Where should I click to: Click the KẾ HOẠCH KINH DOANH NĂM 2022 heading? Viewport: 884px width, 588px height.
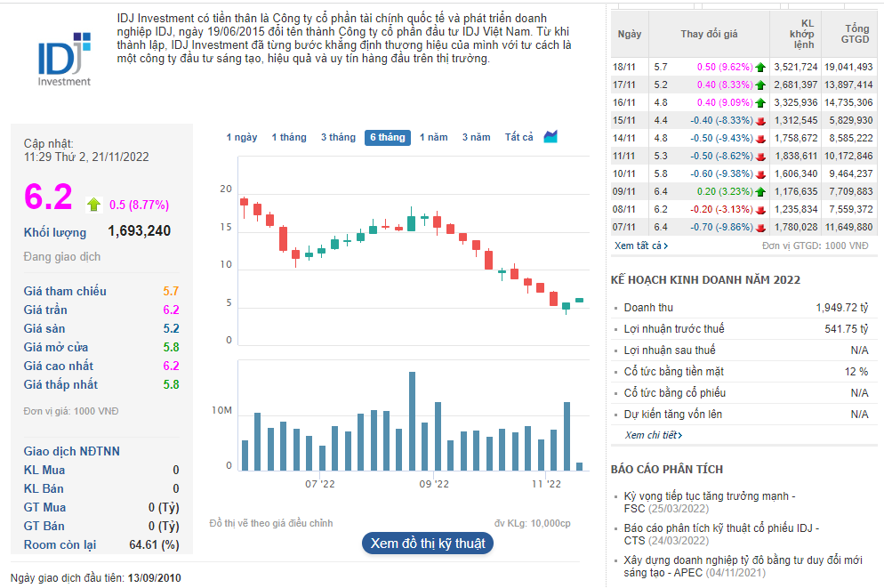click(705, 279)
